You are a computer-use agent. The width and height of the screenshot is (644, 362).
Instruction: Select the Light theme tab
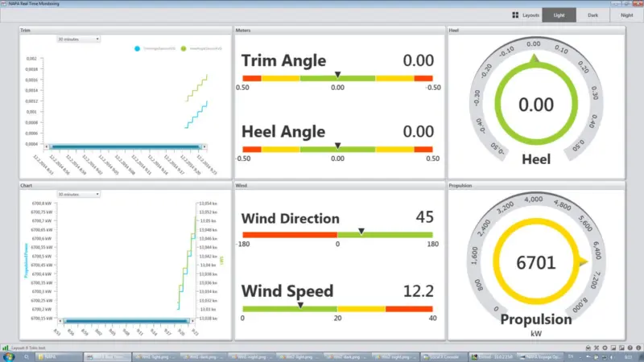559,15
